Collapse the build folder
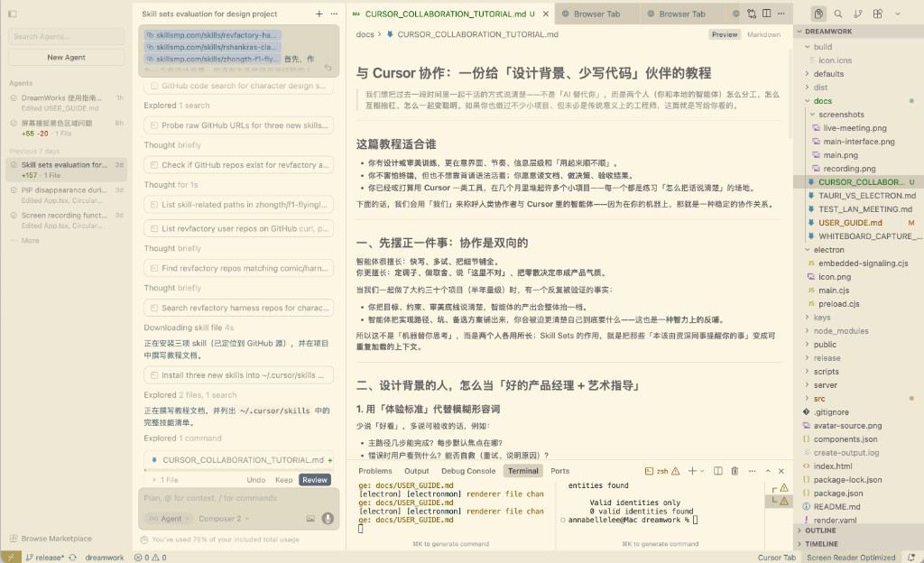924x563 pixels. click(x=808, y=47)
